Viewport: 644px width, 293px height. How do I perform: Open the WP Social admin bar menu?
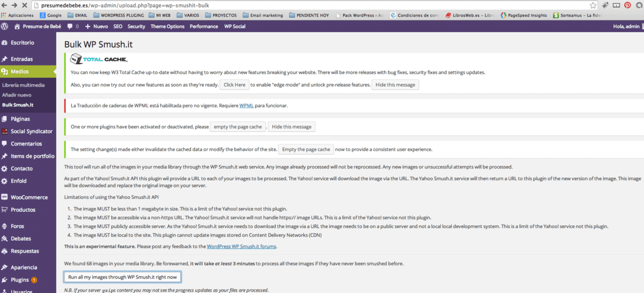235,26
